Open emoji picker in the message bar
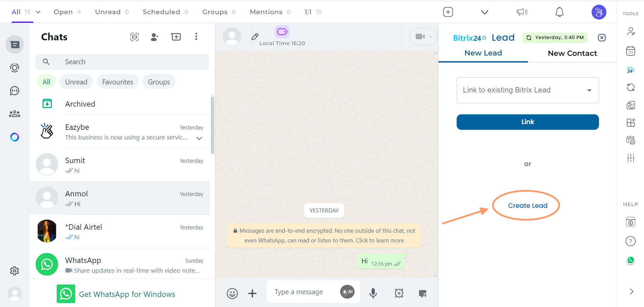The width and height of the screenshot is (644, 307). pos(232,293)
